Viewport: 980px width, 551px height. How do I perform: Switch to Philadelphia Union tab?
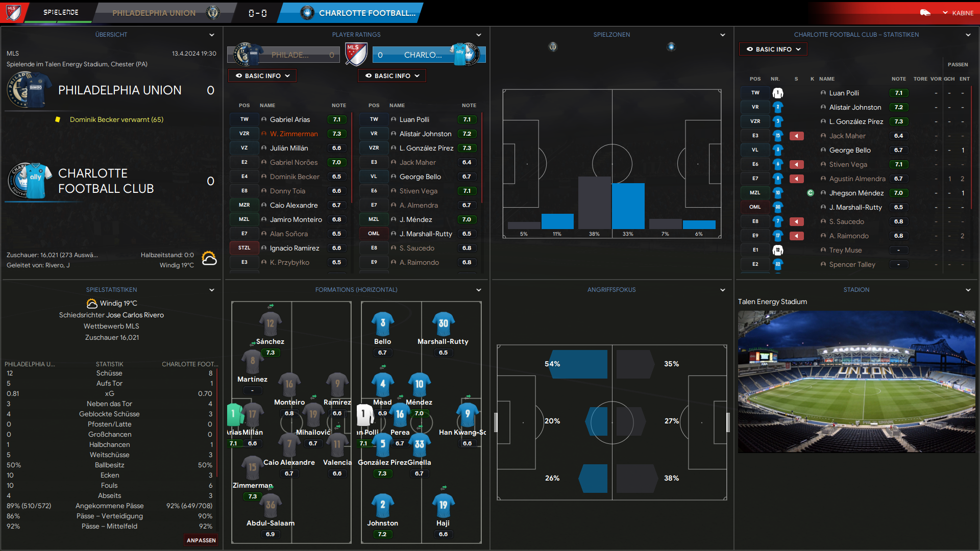[x=163, y=13]
